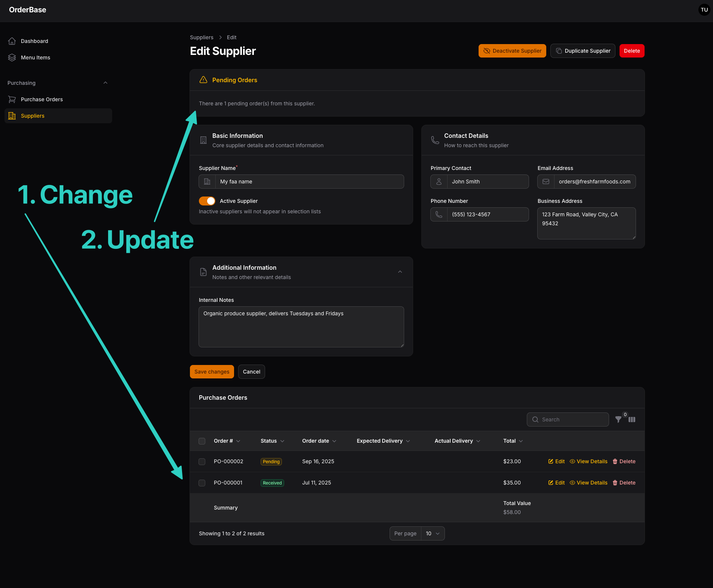Click the Dashboard home icon
713x588 pixels.
pos(12,41)
